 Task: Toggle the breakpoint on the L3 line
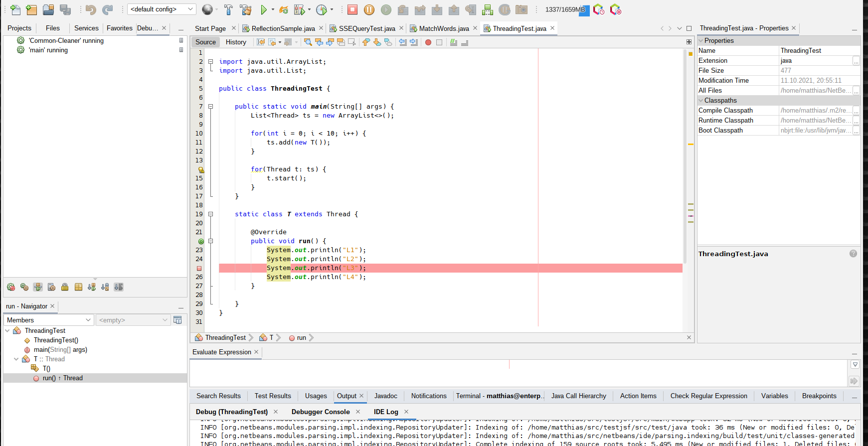pos(199,268)
